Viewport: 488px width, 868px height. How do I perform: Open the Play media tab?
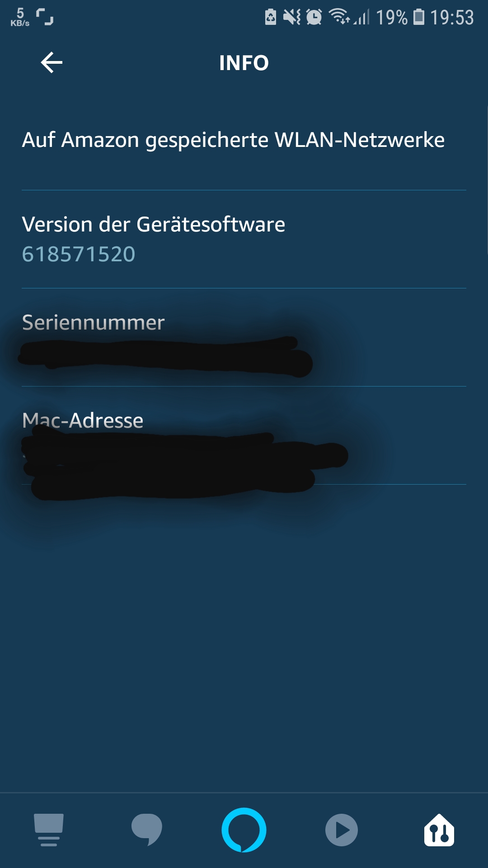[342, 830]
